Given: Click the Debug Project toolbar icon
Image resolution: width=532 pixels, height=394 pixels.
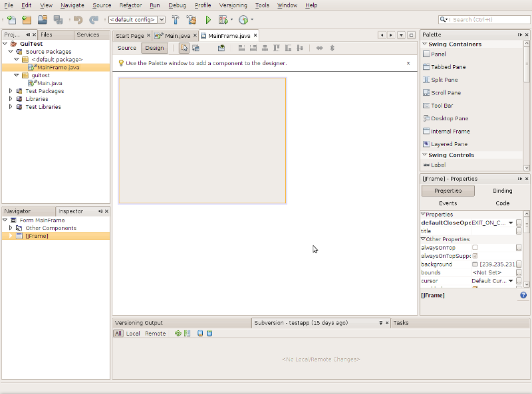Looking at the screenshot, I should (223, 20).
